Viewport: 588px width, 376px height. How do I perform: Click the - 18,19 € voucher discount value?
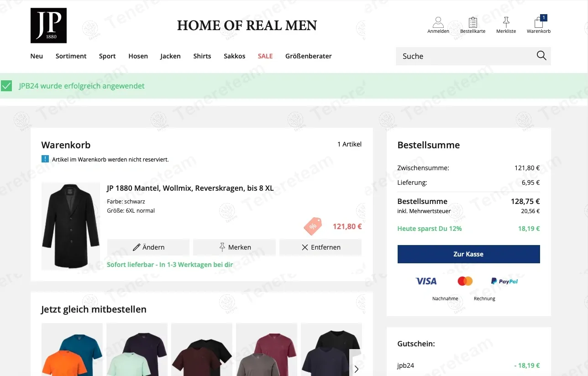[527, 366]
